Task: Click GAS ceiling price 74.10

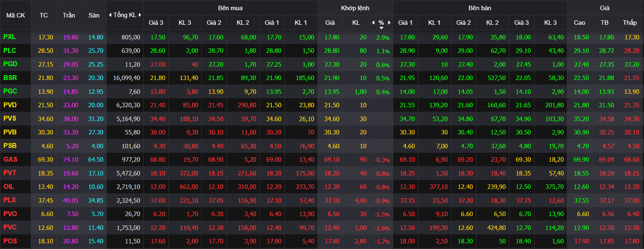Action: 71,160
